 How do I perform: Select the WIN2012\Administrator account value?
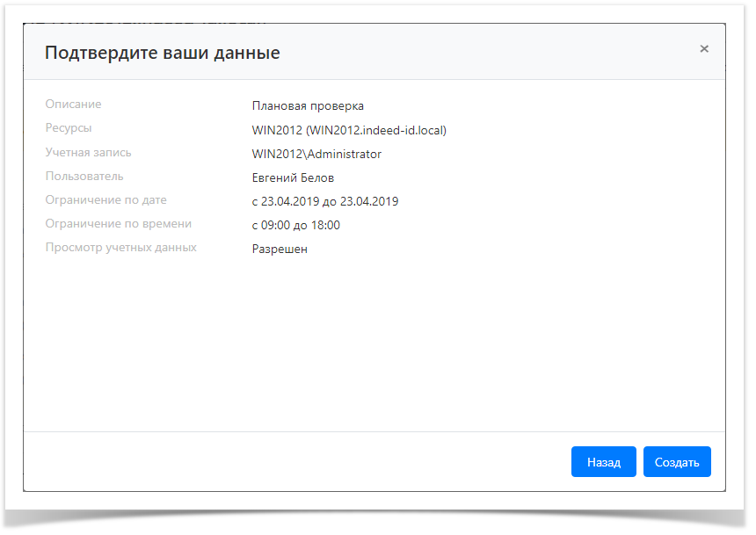coord(316,153)
